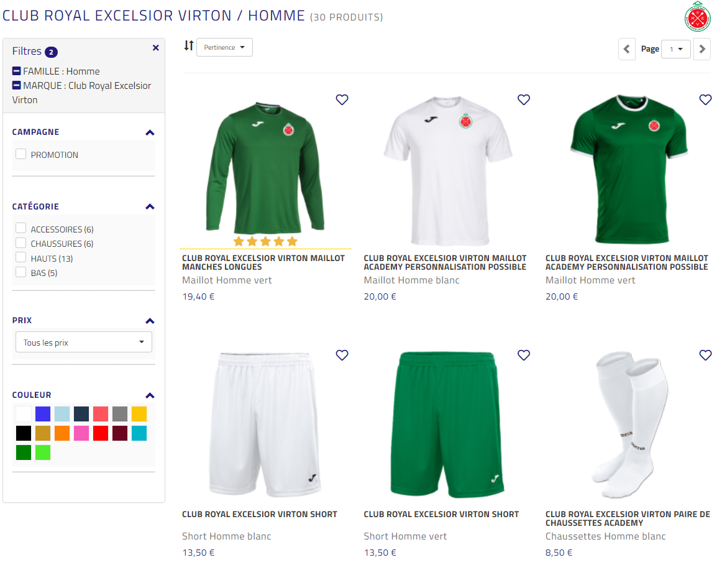This screenshot has height=588, width=717.
Task: Check the BAS category filter
Action: 21,272
